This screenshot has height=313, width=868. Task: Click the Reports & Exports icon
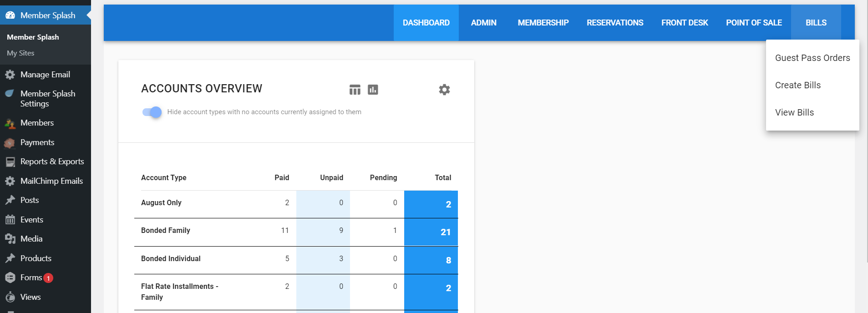pyautogui.click(x=10, y=162)
